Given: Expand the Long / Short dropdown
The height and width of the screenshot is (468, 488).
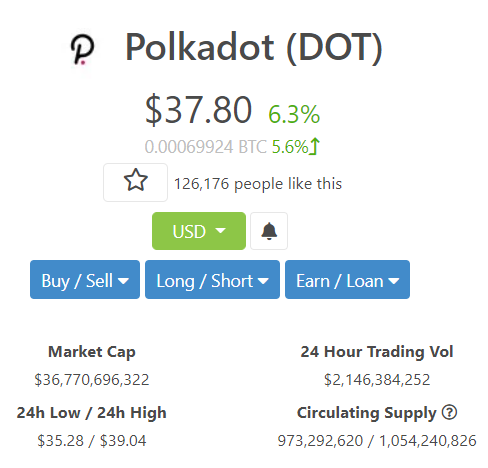Looking at the screenshot, I should coord(212,280).
